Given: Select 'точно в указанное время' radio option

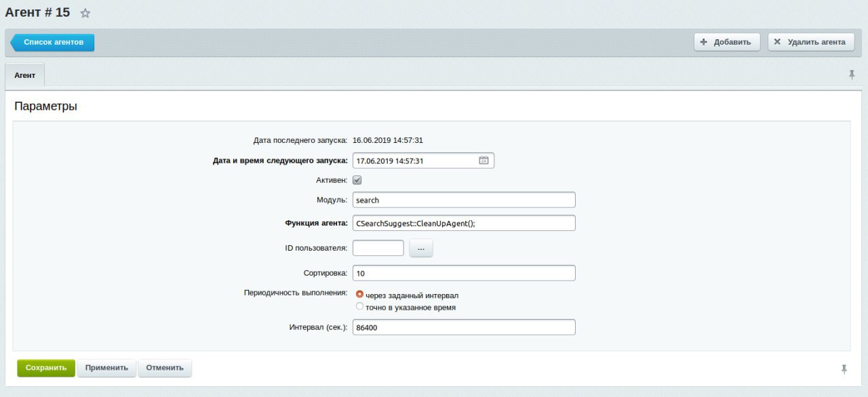Looking at the screenshot, I should point(359,306).
